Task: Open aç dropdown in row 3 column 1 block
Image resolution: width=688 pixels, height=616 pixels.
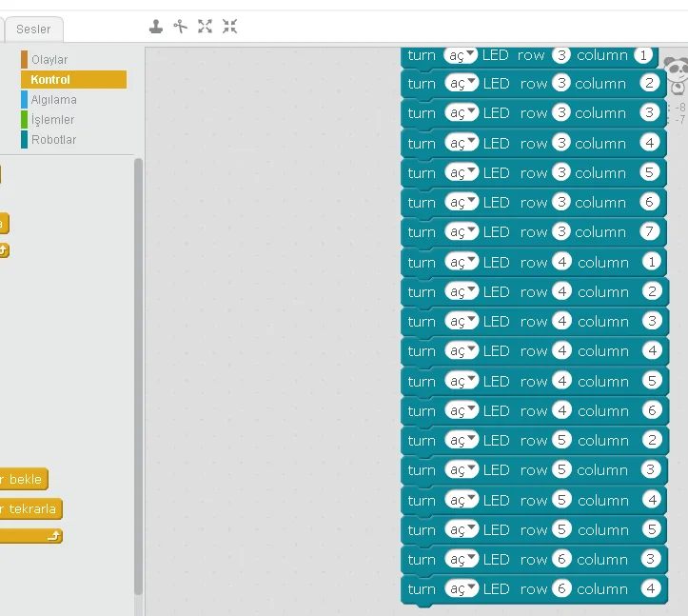Action: (x=461, y=55)
